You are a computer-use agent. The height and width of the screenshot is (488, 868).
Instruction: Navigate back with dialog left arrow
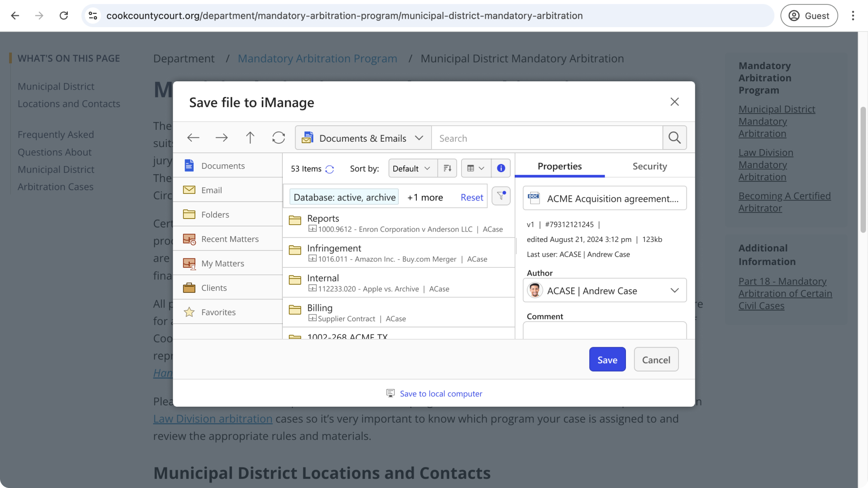pyautogui.click(x=193, y=138)
